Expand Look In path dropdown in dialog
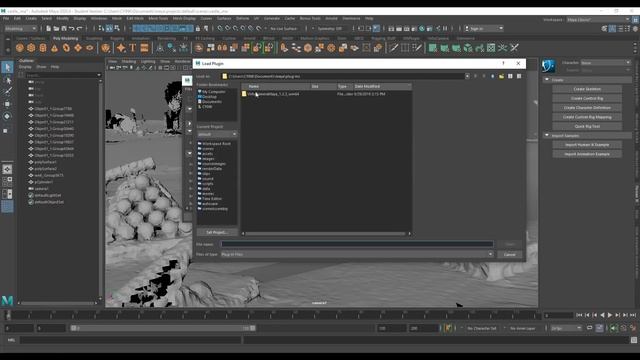Screen dimensions: 640x360 point(467,76)
